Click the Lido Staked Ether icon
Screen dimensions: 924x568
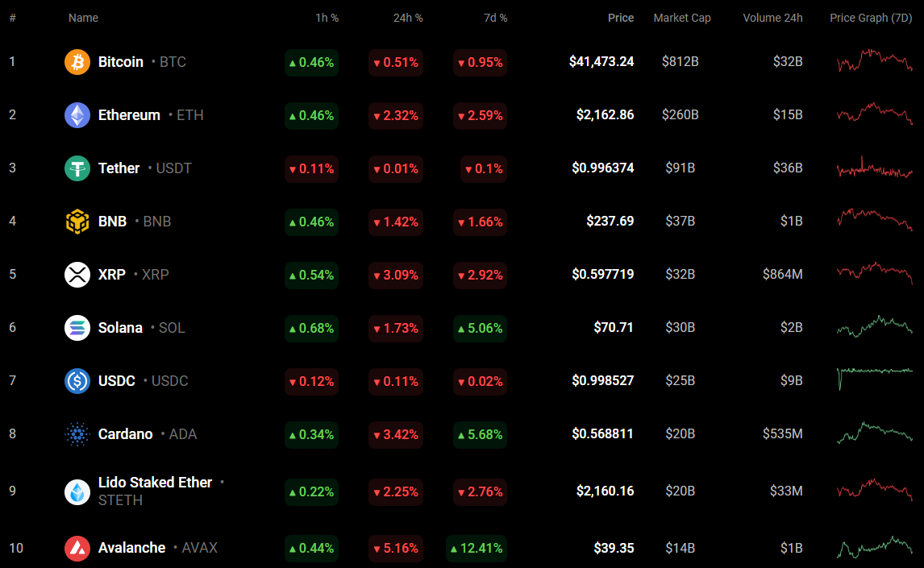[x=77, y=491]
